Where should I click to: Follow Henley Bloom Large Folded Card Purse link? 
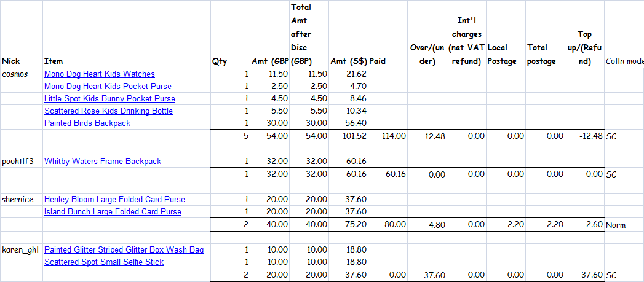point(114,200)
